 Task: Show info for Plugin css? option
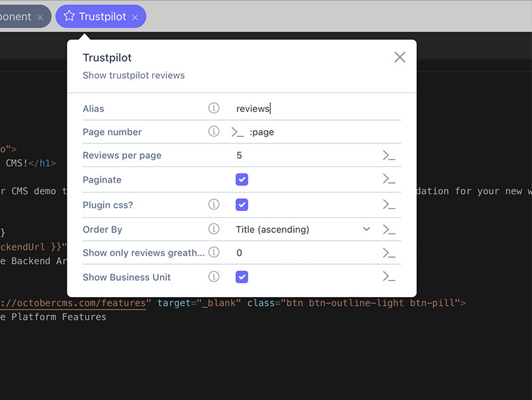[x=214, y=204]
